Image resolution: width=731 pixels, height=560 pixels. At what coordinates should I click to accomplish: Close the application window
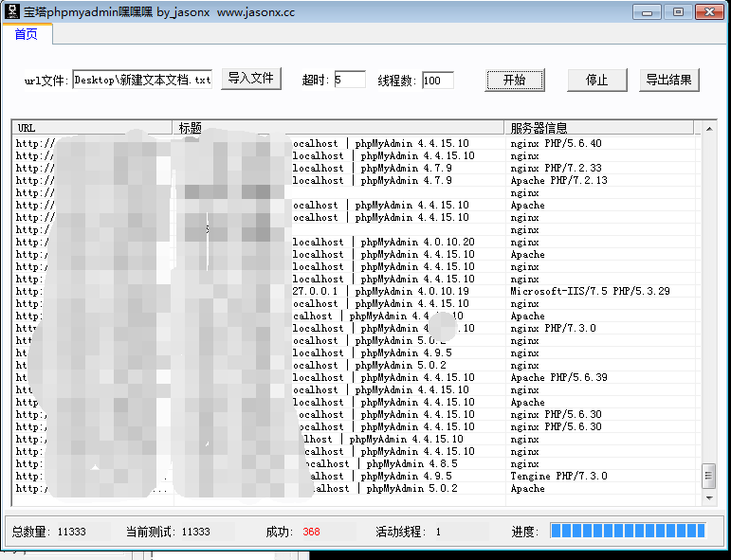708,12
